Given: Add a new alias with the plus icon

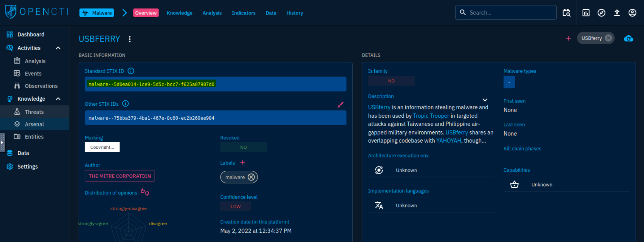Looking at the screenshot, I should 568,38.
